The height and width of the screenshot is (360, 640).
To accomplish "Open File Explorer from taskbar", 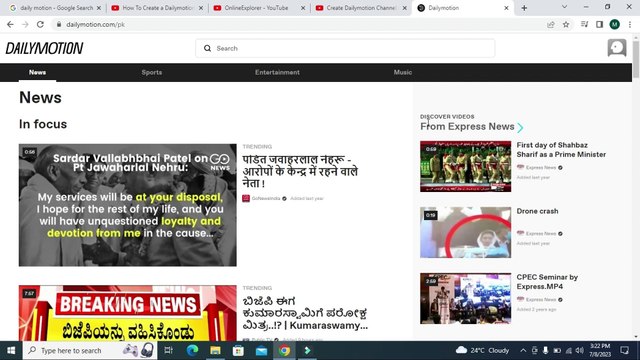I will pos(215,351).
